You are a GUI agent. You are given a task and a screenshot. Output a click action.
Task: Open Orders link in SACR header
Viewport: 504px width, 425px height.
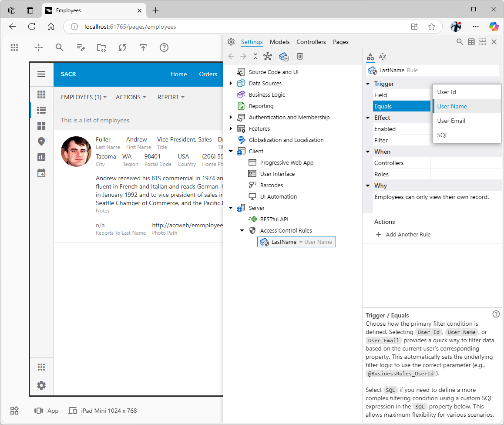[208, 74]
